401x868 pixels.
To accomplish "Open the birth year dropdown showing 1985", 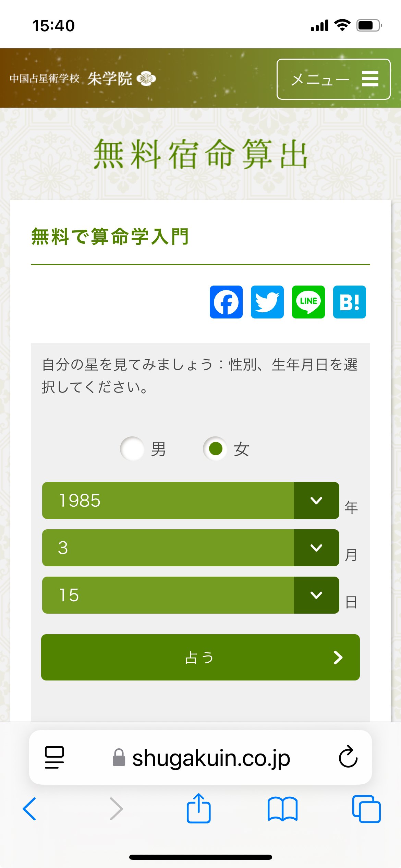I will pos(191,501).
